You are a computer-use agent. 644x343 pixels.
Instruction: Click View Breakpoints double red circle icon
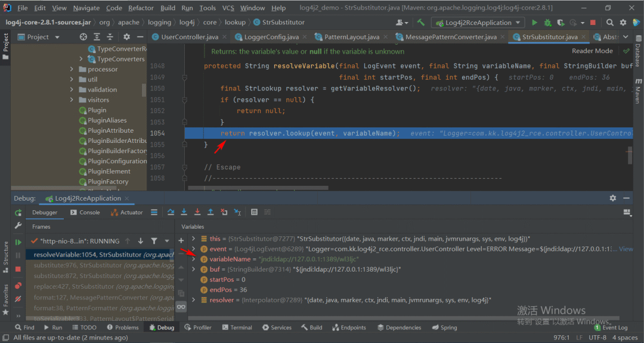point(18,286)
